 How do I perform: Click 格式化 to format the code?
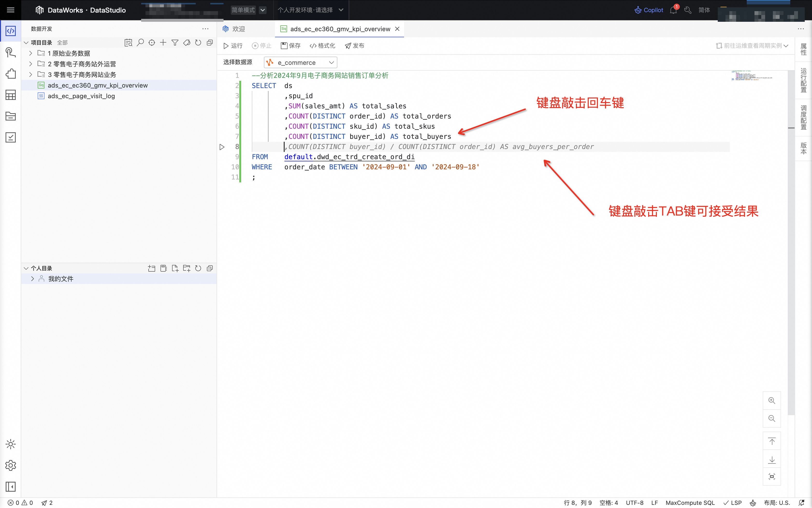coord(322,46)
